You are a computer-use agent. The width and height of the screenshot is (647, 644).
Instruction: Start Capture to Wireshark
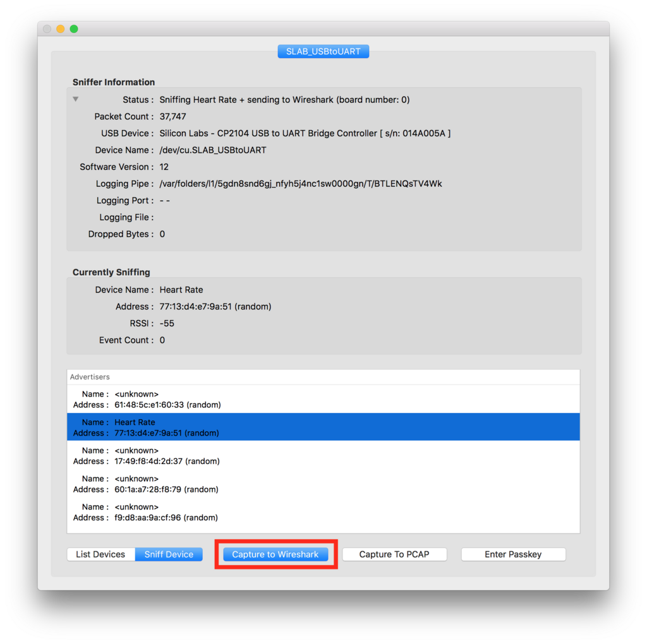pos(275,554)
